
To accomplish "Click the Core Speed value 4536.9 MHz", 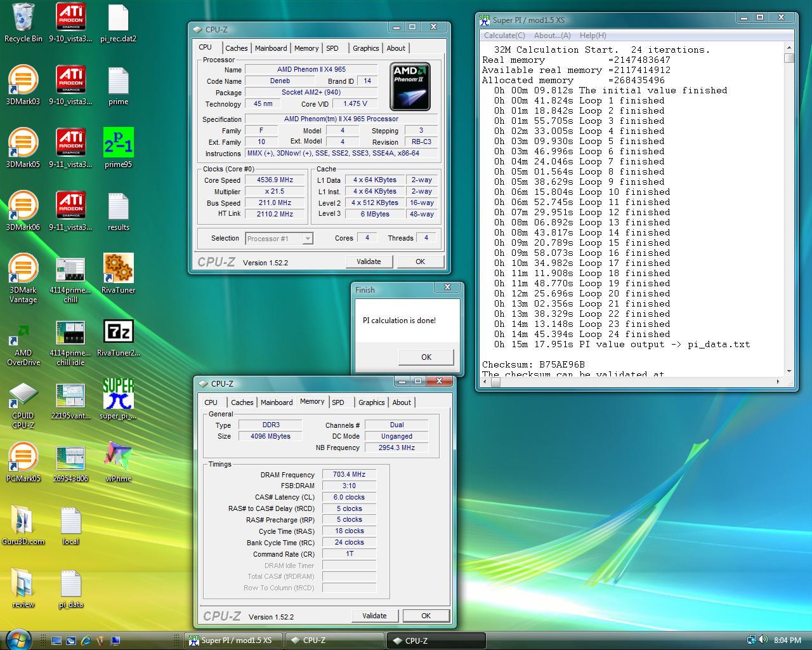I will pyautogui.click(x=275, y=180).
